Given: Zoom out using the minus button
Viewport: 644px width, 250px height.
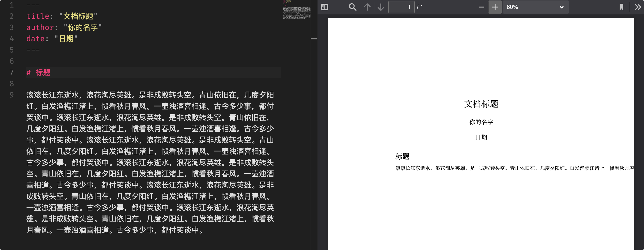Looking at the screenshot, I should pyautogui.click(x=481, y=7).
